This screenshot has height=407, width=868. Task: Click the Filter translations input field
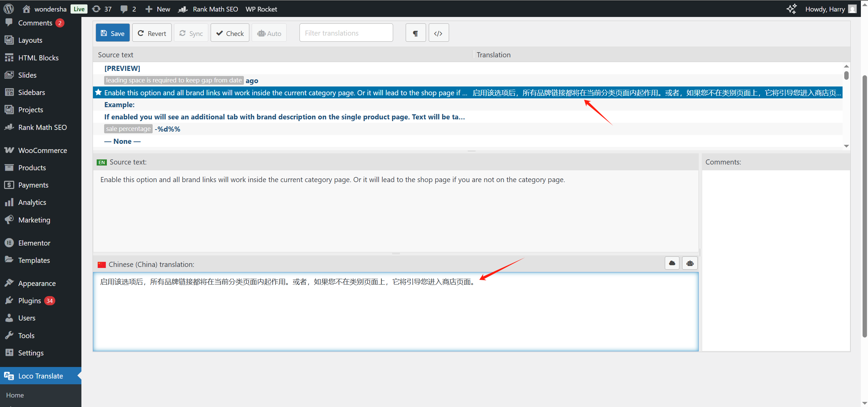point(346,33)
